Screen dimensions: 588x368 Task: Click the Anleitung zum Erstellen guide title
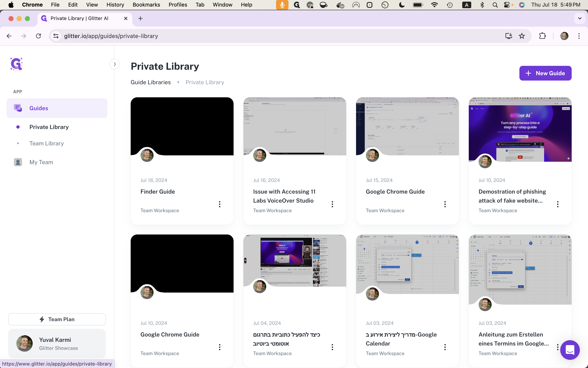(x=514, y=339)
